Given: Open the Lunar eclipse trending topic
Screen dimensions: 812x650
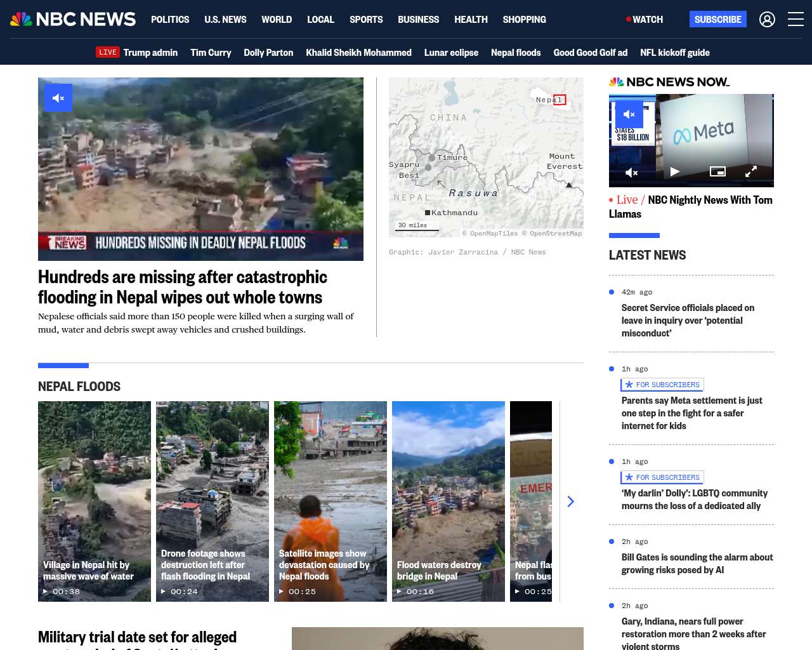Looking at the screenshot, I should (x=451, y=52).
